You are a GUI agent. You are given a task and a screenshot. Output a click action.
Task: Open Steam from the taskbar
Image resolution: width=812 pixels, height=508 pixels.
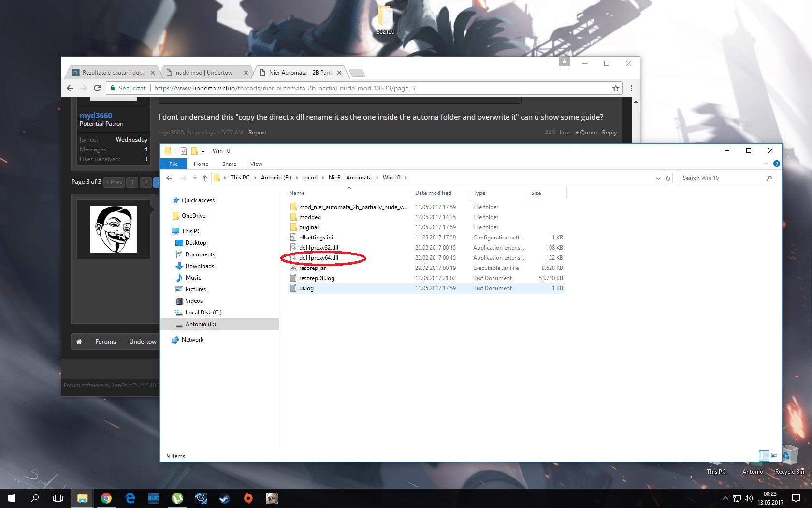(x=225, y=498)
